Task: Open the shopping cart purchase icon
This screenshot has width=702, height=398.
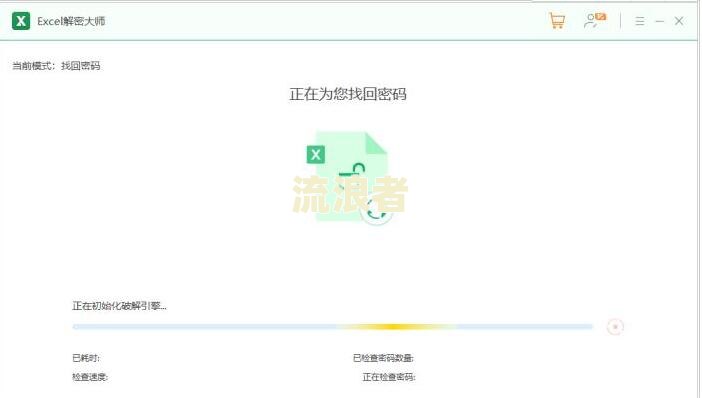Action: click(557, 21)
